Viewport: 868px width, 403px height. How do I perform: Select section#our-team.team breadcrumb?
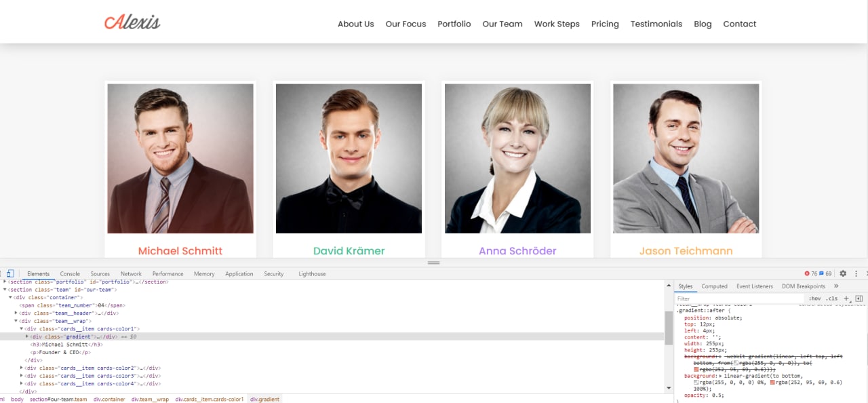58,399
